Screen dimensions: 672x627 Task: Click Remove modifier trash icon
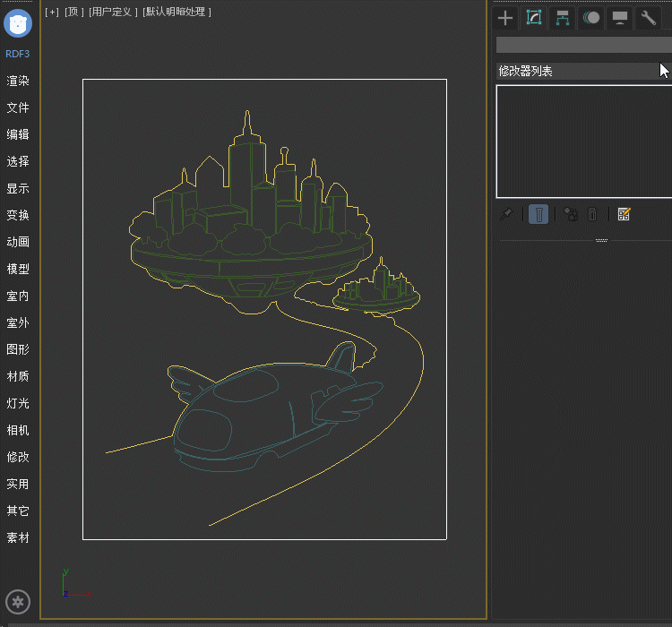click(592, 214)
